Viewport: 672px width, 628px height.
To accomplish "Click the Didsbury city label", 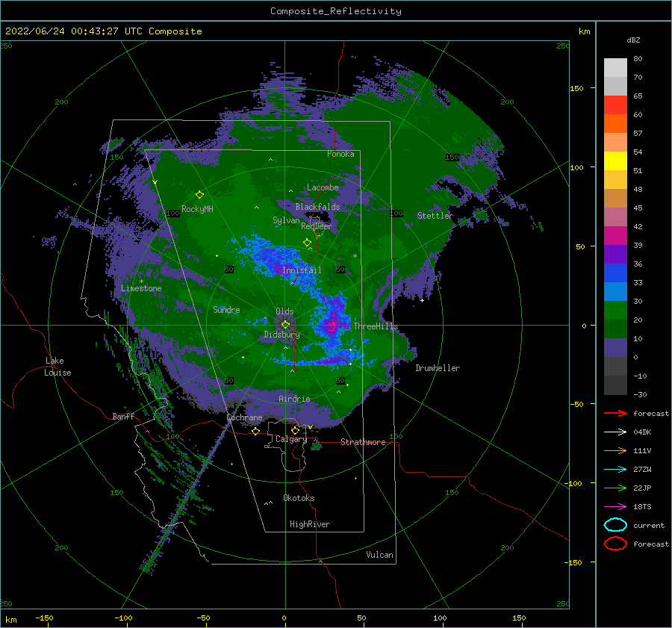I will (281, 335).
